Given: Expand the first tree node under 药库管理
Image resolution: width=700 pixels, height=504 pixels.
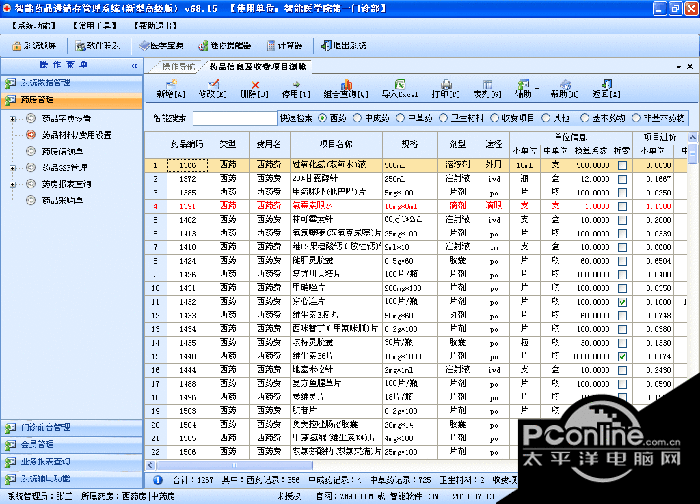Looking at the screenshot, I should 15,118.
